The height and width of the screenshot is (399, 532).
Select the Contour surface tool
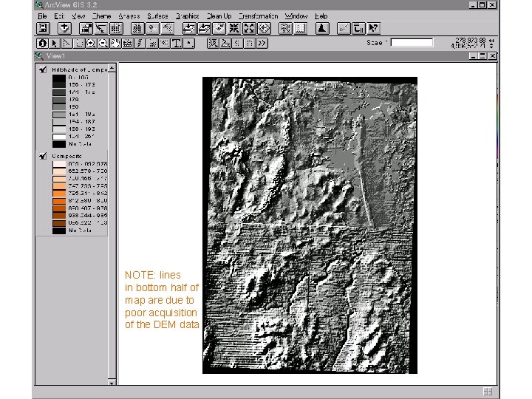click(x=213, y=44)
